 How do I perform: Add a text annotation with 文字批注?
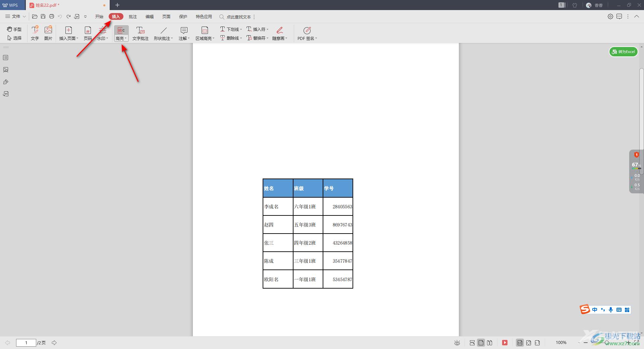(140, 33)
